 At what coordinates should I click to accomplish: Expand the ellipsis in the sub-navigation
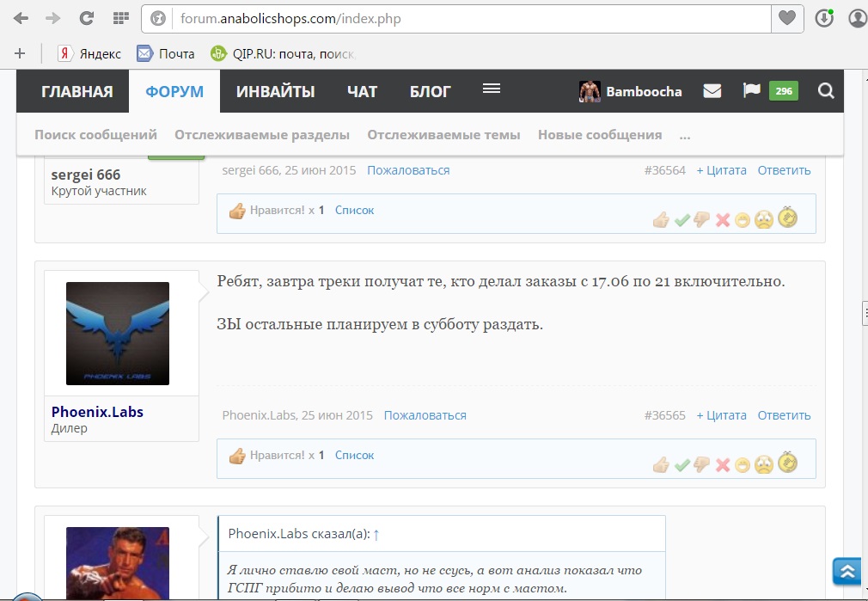685,135
